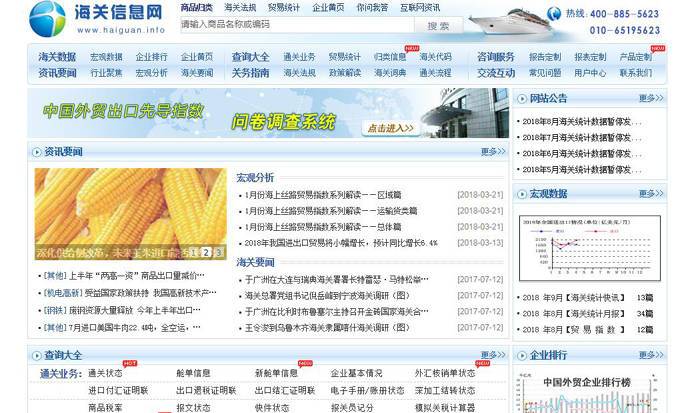690x413 pixels.
Task: Click the 网站公告 section header icon
Action: coord(521,98)
